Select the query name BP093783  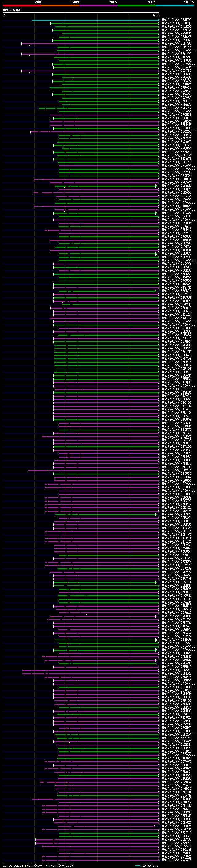coord(11,10)
